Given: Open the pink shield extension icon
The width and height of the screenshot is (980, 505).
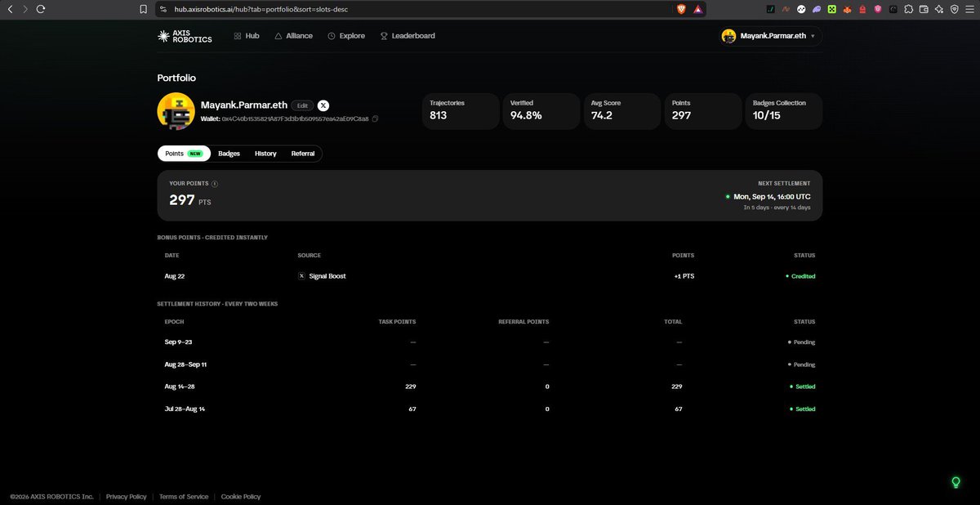Looking at the screenshot, I should click(x=878, y=9).
